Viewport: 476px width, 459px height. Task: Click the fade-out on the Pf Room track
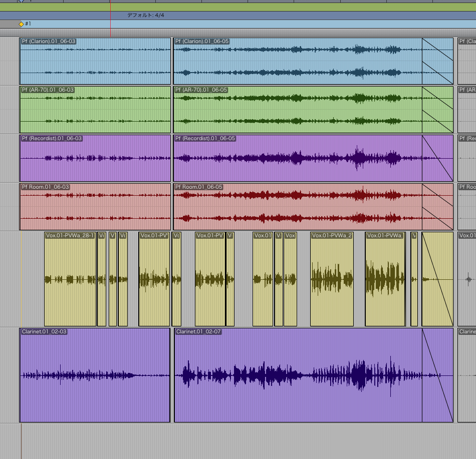click(x=437, y=207)
